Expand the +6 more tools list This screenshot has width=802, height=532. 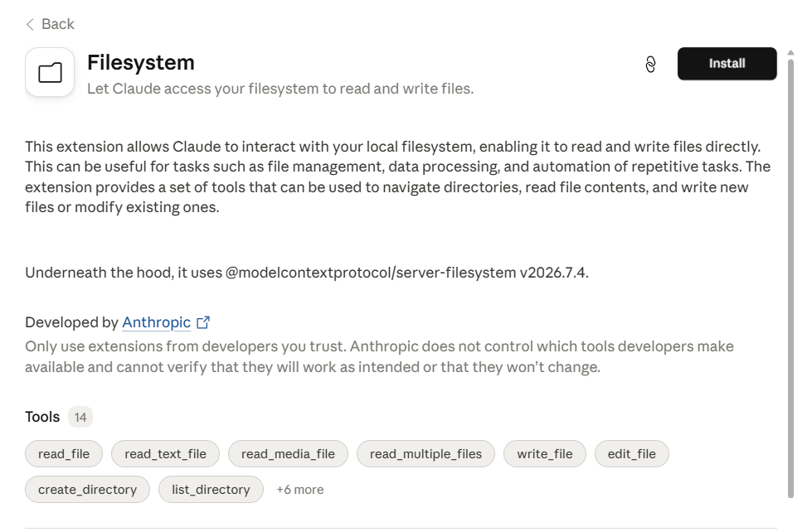coord(300,490)
